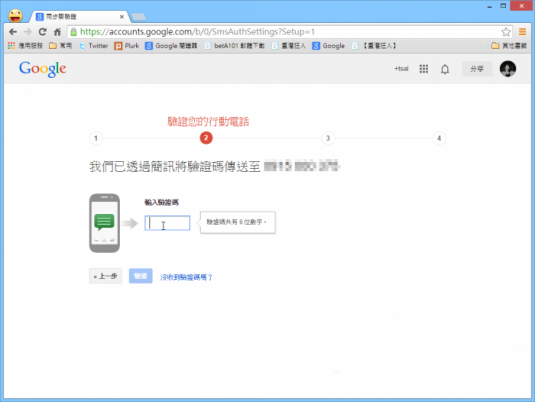Click the Share button in Google header
The width and height of the screenshot is (535, 402).
pos(477,69)
